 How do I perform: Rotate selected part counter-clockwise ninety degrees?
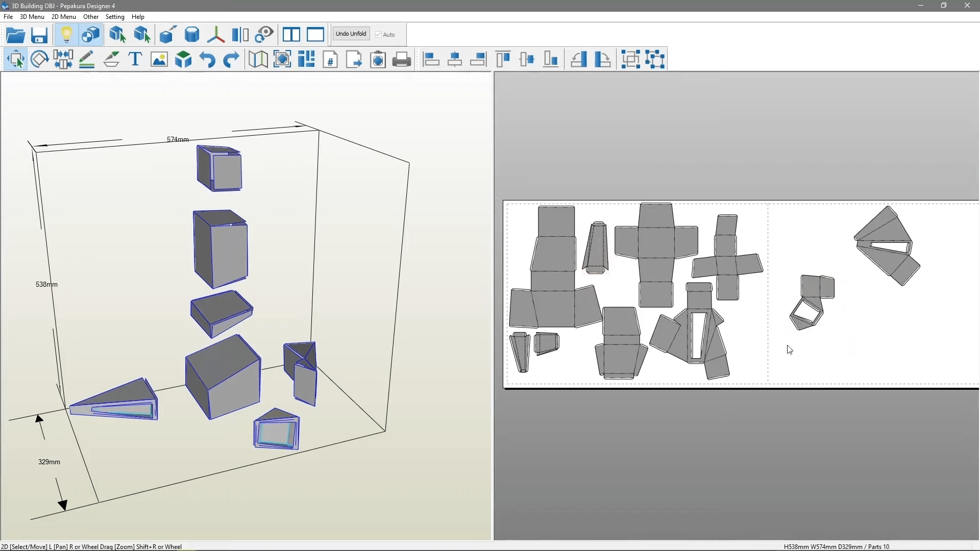click(x=578, y=59)
